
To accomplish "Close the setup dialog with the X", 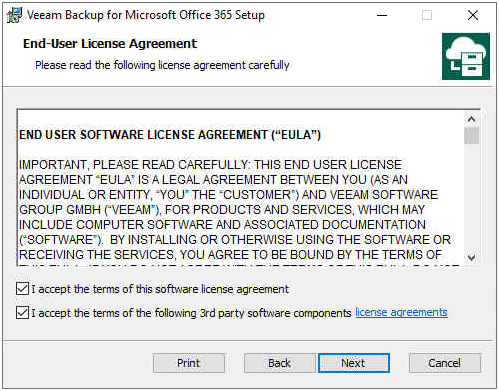I will click(473, 15).
